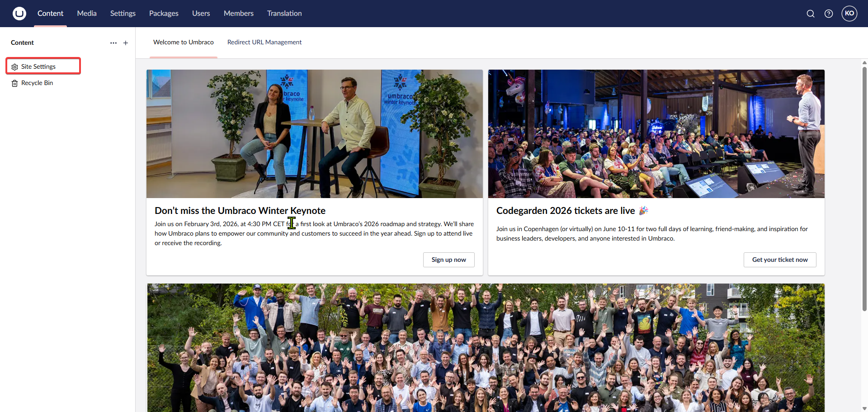Click the Winter Keynote image
This screenshot has height=412, width=868.
pyautogui.click(x=314, y=134)
